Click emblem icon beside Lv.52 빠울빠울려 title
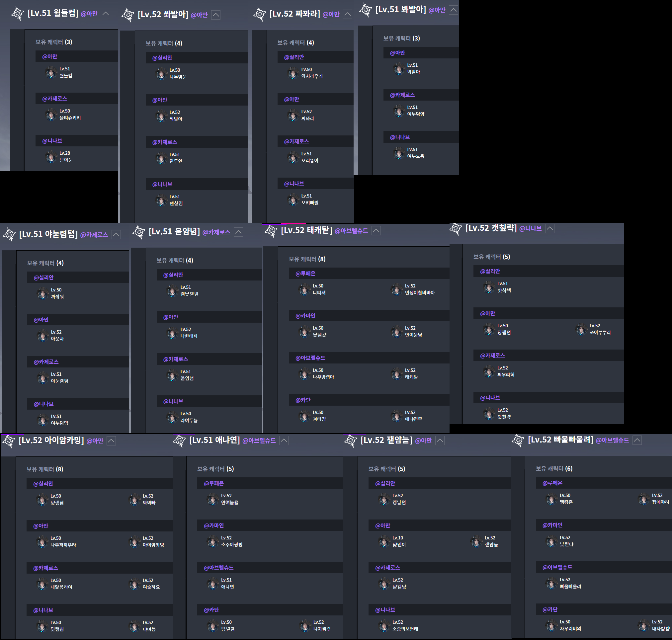This screenshot has width=672, height=640. point(518,440)
